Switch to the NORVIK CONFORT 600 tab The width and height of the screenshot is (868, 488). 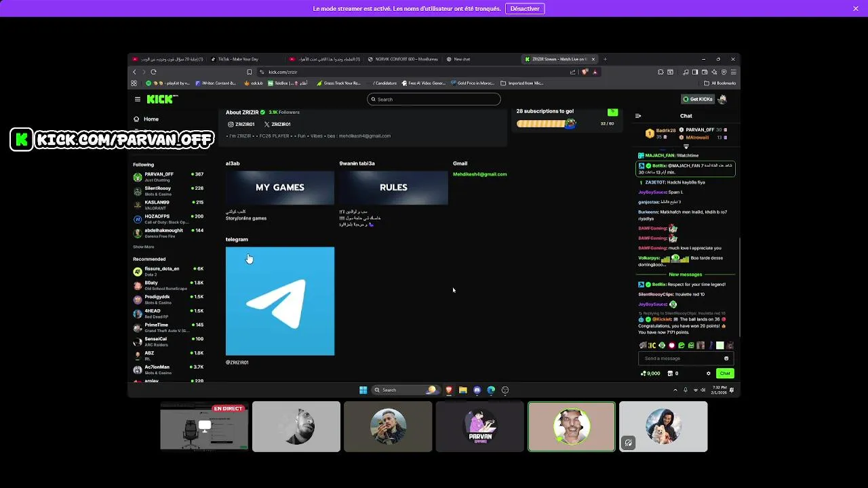point(403,59)
